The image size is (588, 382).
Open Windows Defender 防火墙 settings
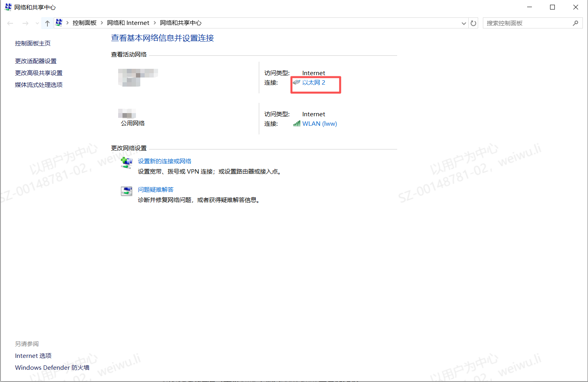click(x=52, y=367)
